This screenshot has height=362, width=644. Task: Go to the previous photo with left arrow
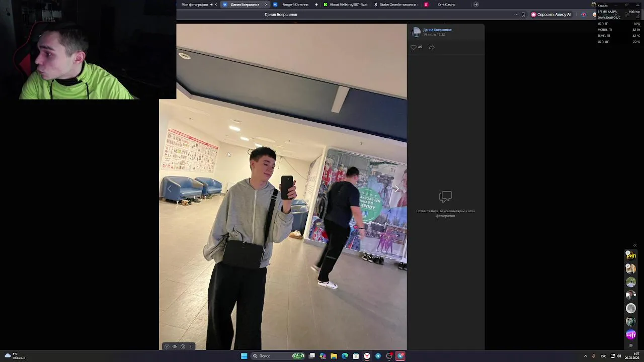169,189
